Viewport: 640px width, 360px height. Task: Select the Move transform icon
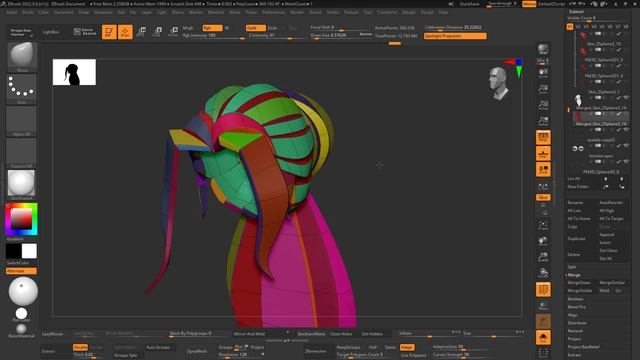[x=141, y=32]
